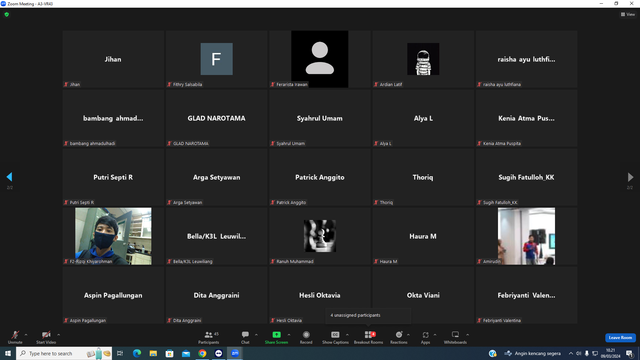The image size is (640, 360).
Task: Open File Explorer from taskbar
Action: tap(153, 353)
